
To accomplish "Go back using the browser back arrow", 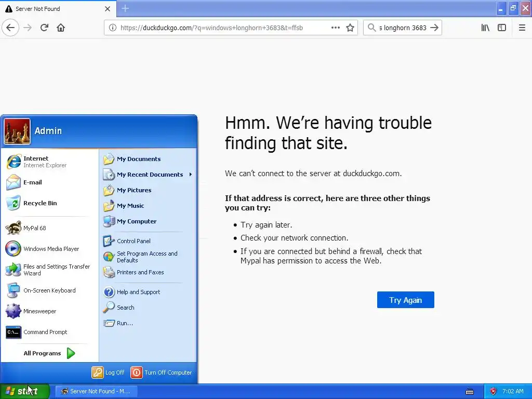I will tap(10, 28).
